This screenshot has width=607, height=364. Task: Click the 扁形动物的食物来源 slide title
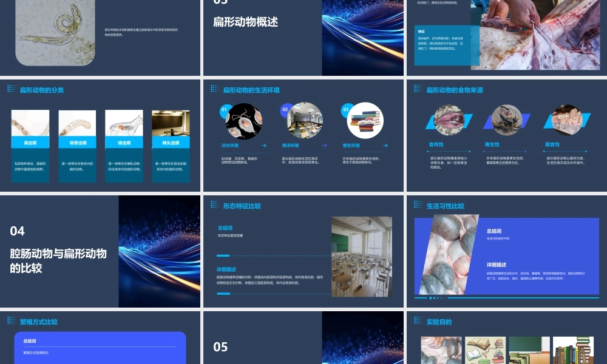point(455,90)
